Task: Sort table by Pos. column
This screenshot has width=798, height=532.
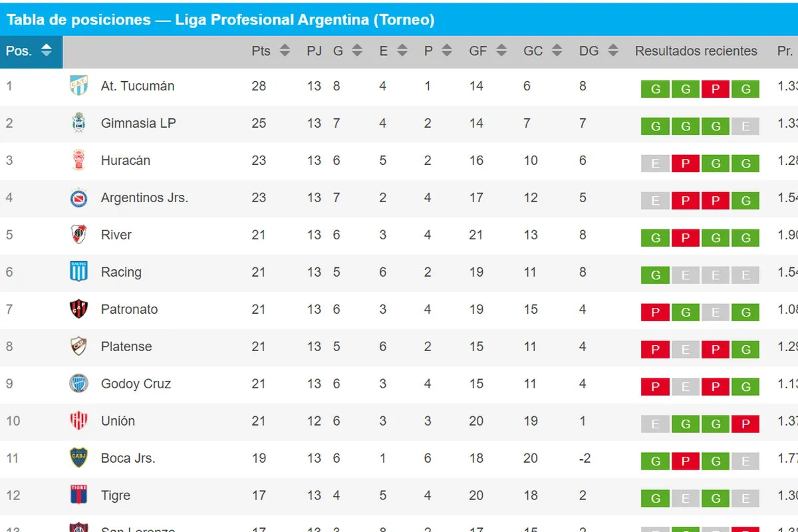Action: pos(31,51)
